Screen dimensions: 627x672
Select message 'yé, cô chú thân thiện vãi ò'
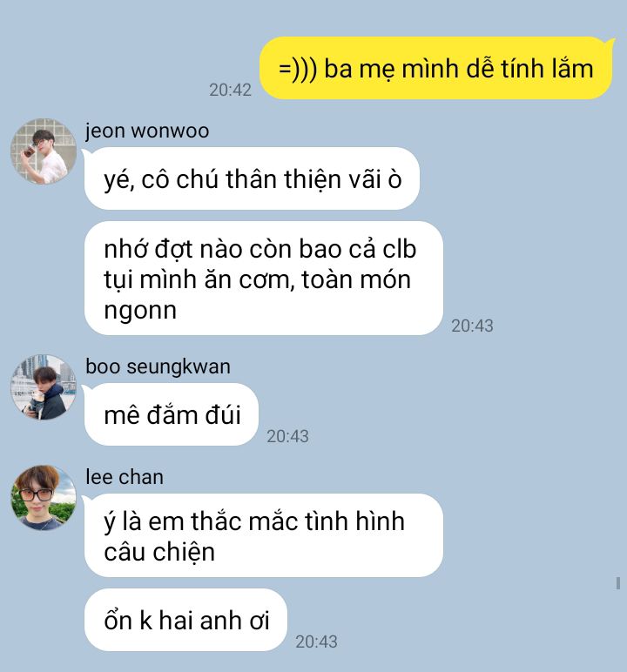[252, 178]
